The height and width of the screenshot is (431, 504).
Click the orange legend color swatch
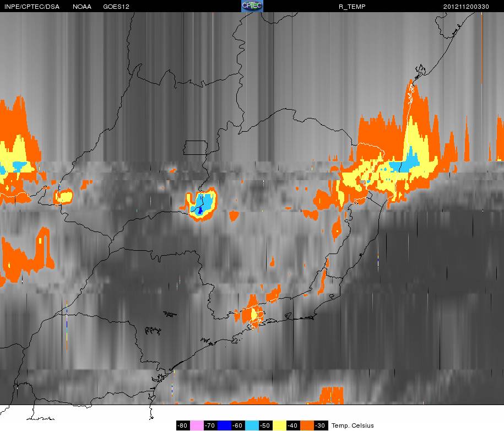pyautogui.click(x=307, y=425)
